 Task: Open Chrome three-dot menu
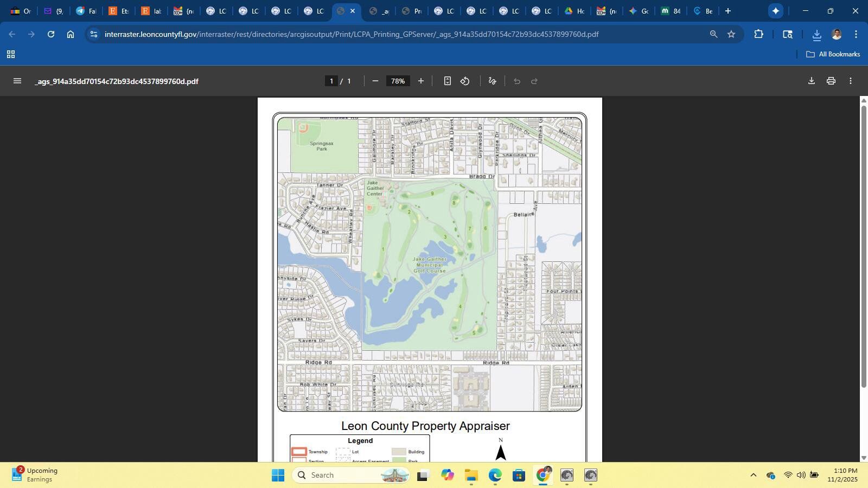point(856,34)
